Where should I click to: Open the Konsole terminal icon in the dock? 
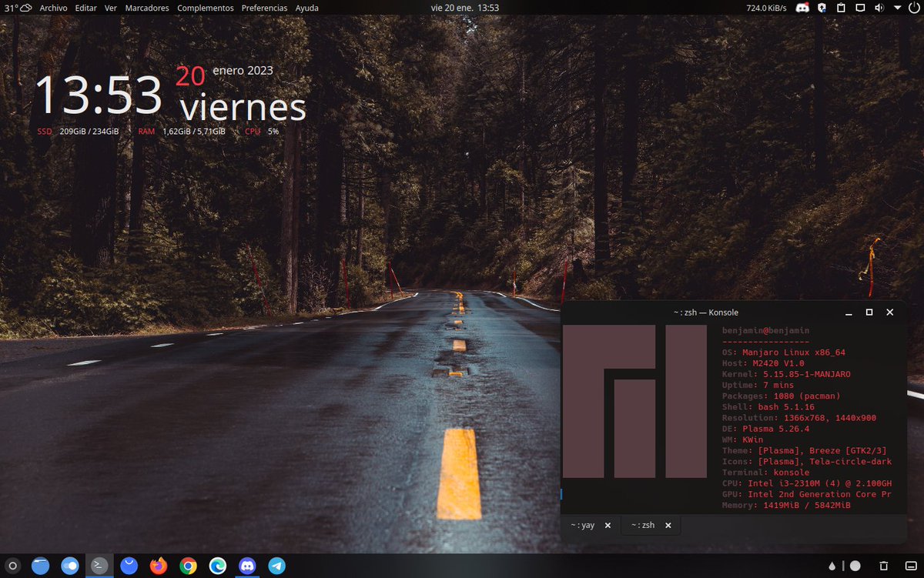click(x=99, y=565)
